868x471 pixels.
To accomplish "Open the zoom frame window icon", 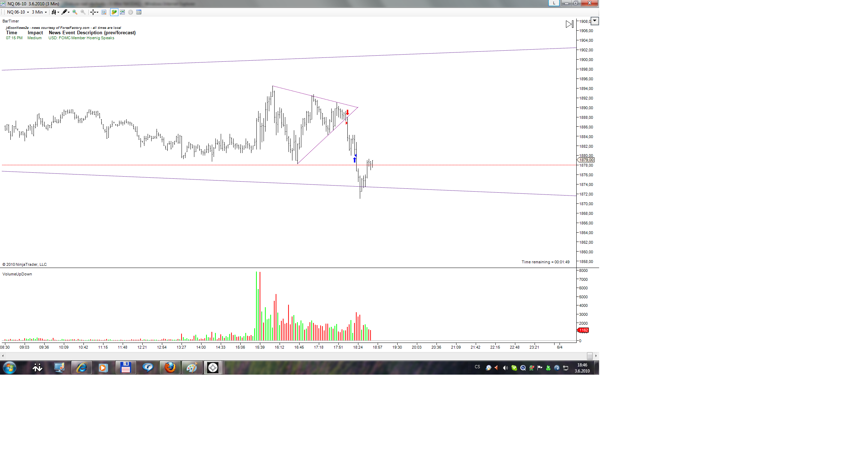I will [104, 12].
